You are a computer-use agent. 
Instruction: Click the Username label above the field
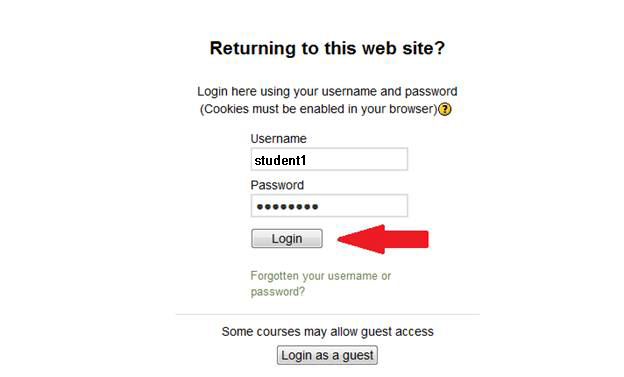pos(279,139)
